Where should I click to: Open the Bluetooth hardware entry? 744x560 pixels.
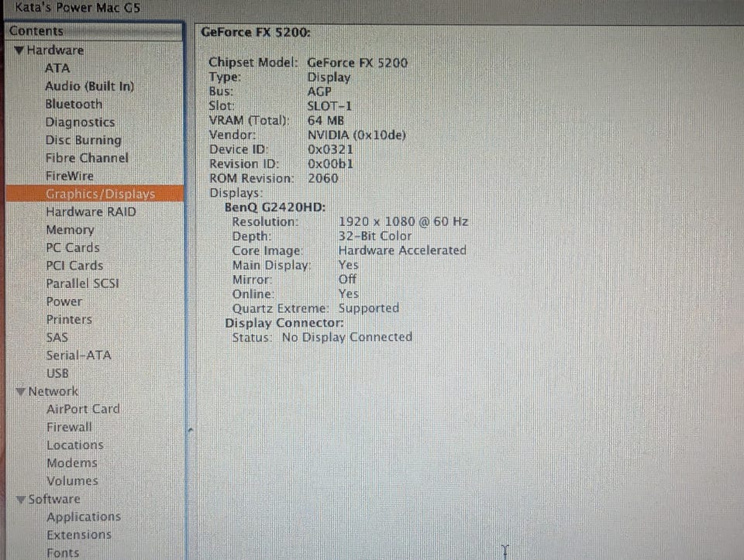pyautogui.click(x=74, y=105)
